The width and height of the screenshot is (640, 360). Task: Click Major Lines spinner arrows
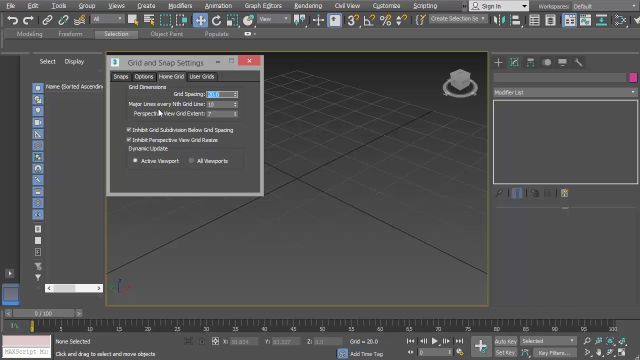[235, 104]
